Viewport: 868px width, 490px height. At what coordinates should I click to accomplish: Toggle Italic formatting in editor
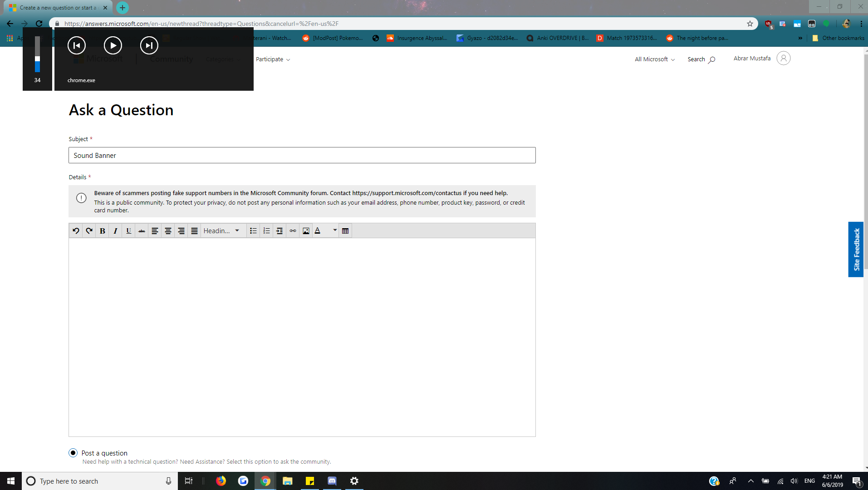pyautogui.click(x=115, y=230)
